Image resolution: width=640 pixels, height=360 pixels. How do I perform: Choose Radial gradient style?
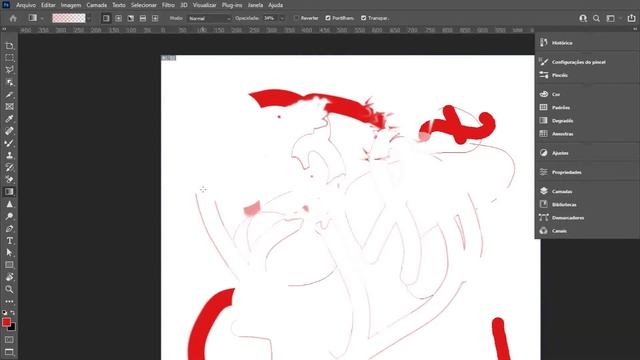tap(118, 18)
